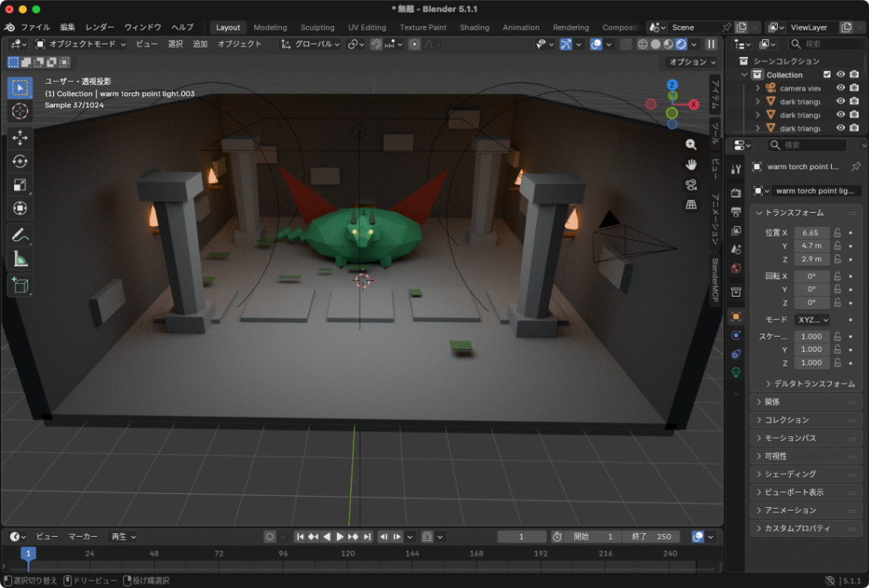Screen dimensions: 869x588
Task: Activate the Select Box tool
Action: [x=20, y=88]
